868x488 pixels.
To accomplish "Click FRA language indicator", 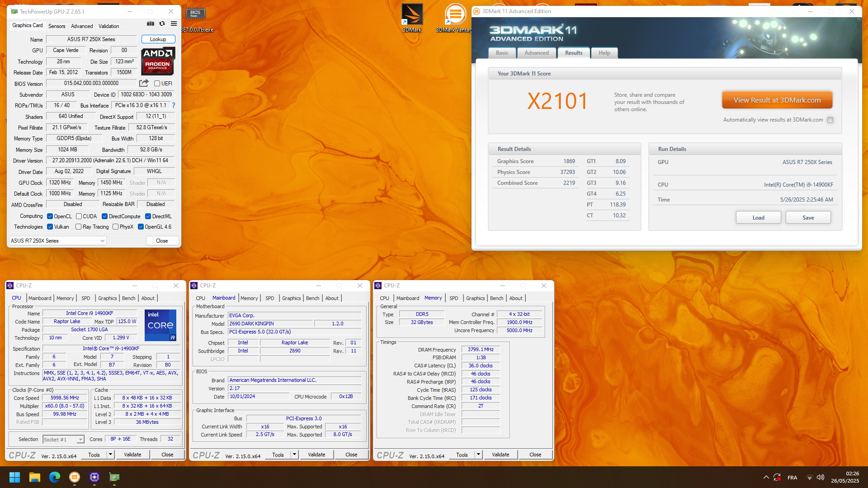I will [x=793, y=478].
